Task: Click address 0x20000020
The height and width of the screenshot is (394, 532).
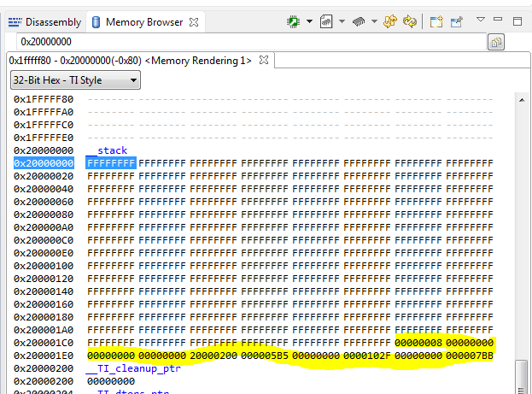Action: [44, 176]
